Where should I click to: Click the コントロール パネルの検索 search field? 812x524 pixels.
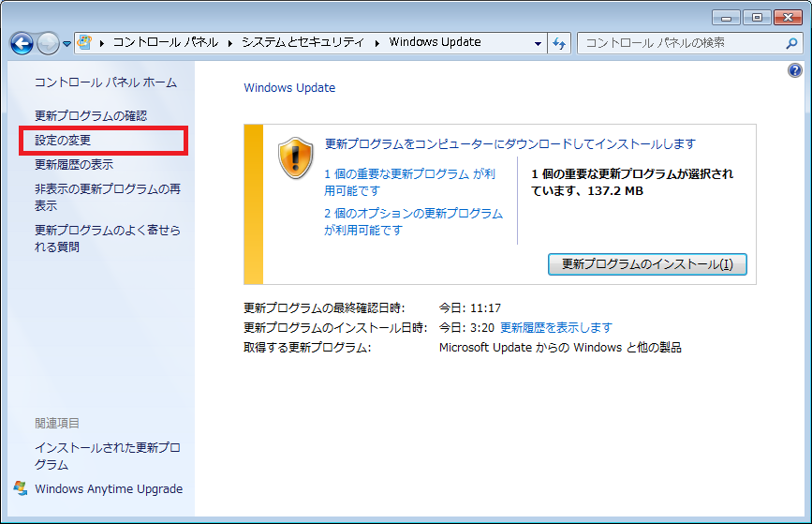click(x=679, y=43)
